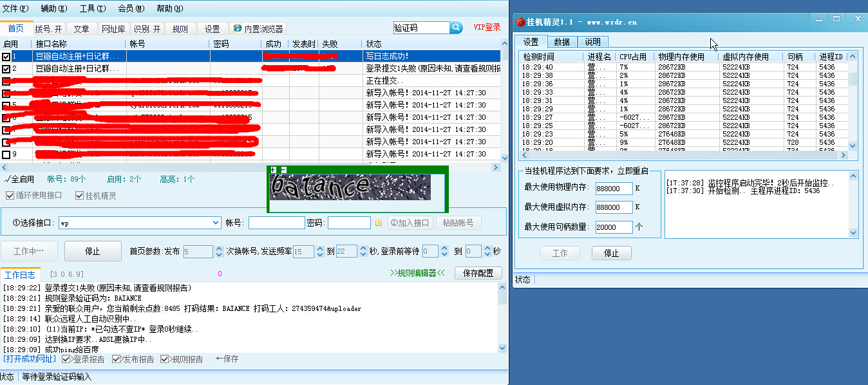Screen dimensions: 868x385
Task: Toggle the 登录报告 checkbox
Action: (66, 359)
